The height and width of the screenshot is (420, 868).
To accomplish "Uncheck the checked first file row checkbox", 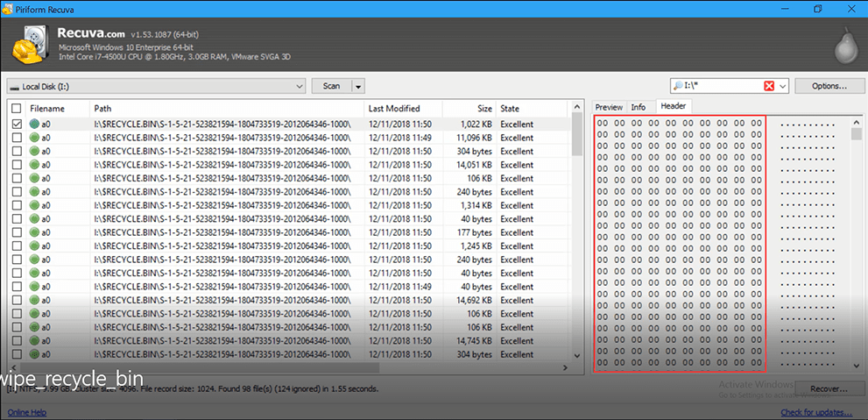I will coord(16,125).
